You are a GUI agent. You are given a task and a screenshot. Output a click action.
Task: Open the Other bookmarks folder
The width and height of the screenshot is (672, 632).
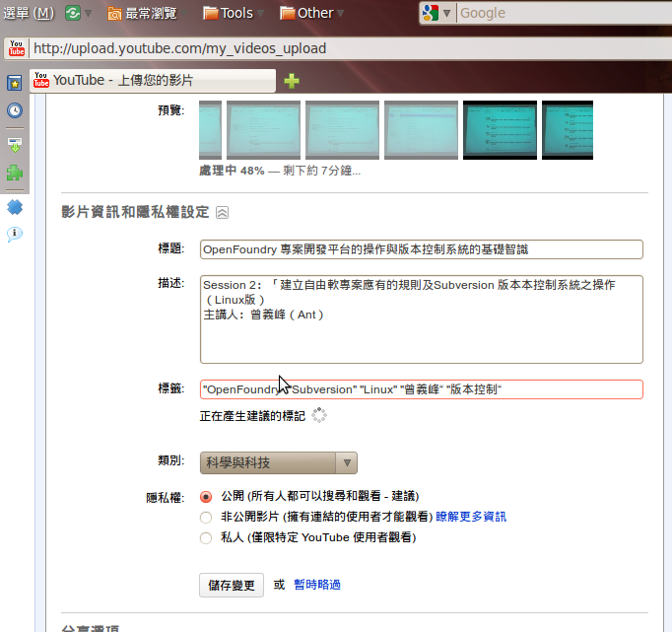[x=306, y=13]
